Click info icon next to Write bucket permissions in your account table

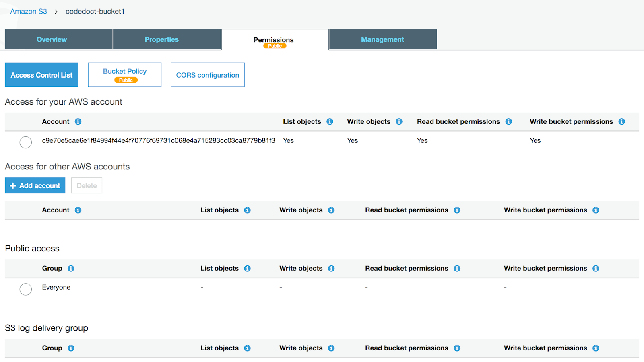click(622, 121)
